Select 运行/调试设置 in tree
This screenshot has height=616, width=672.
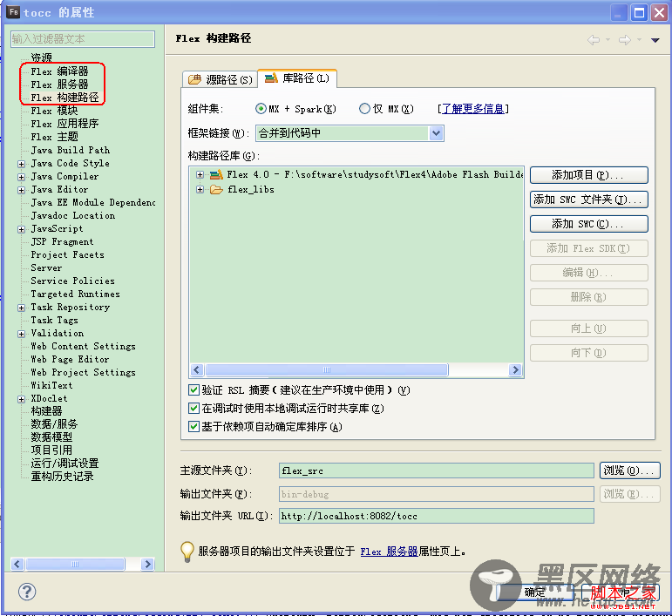click(64, 464)
